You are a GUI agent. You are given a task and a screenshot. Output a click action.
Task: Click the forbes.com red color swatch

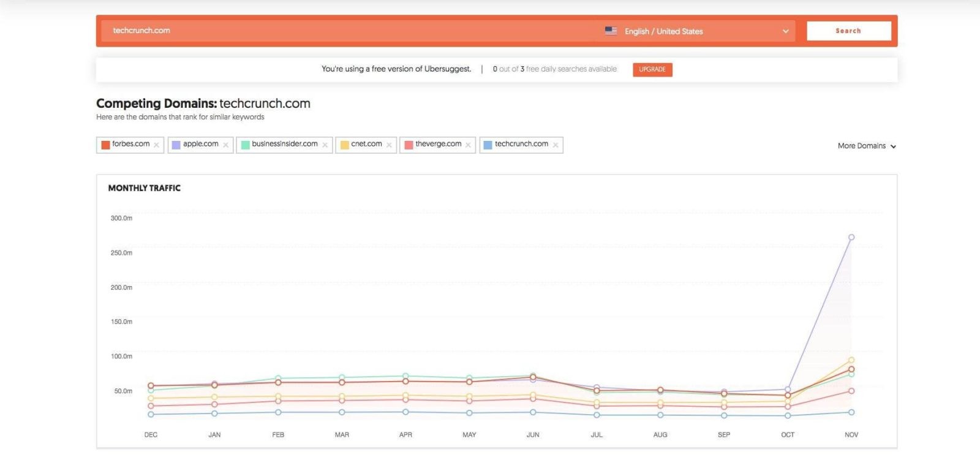coord(105,145)
